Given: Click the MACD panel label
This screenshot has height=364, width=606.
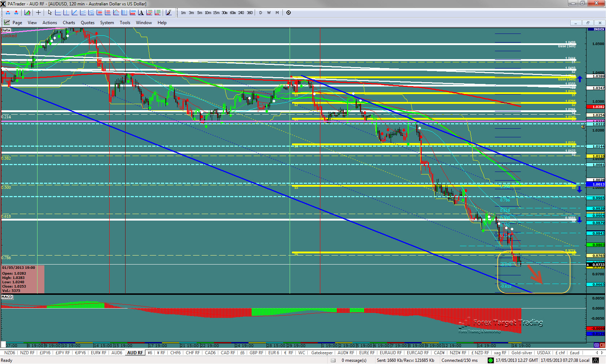Looking at the screenshot, I should click(7, 297).
